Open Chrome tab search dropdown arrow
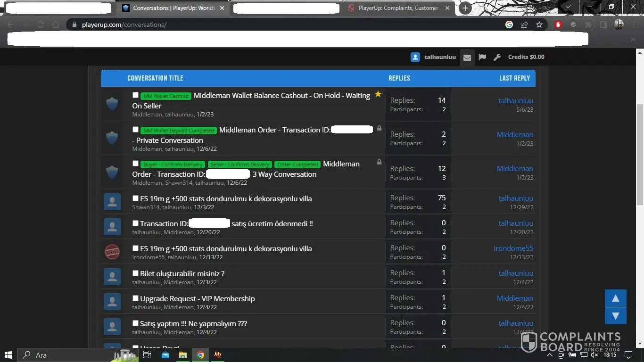 pyautogui.click(x=568, y=7)
